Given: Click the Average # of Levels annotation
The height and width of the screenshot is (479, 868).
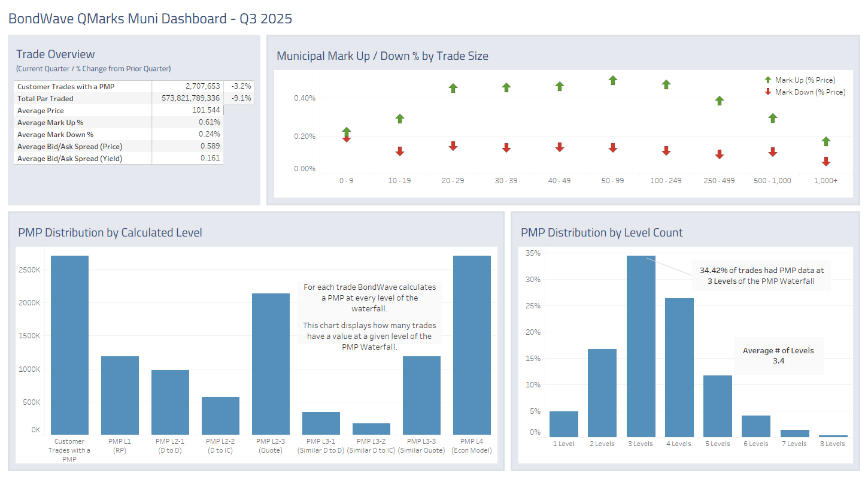Looking at the screenshot, I should click(778, 356).
